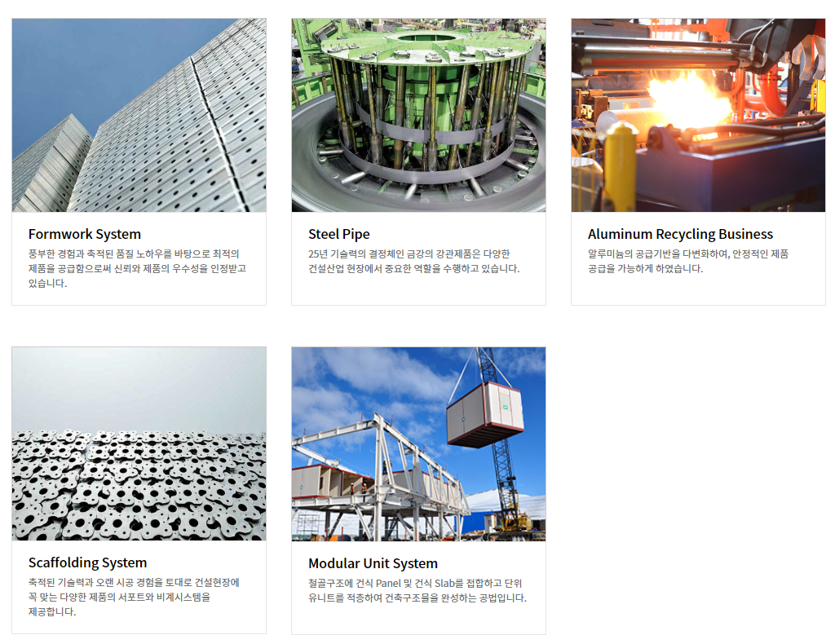Click the hoisted container in Modular Unit image
The height and width of the screenshot is (644, 835).
(484, 414)
